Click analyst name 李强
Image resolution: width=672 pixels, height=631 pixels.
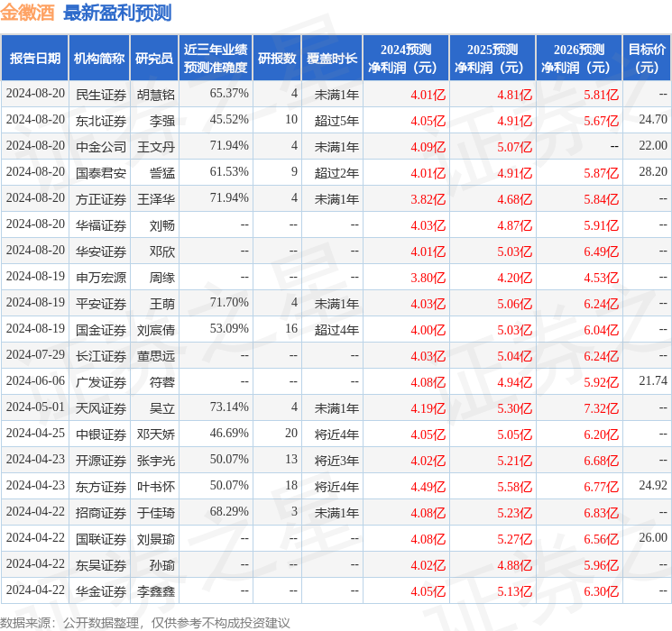click(162, 121)
